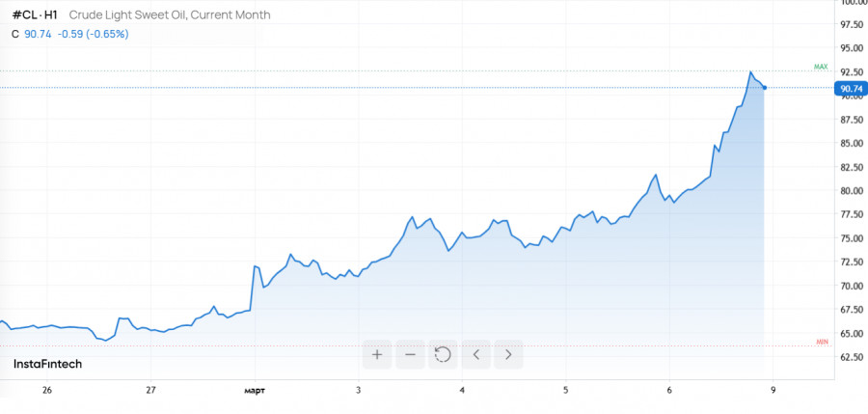Image resolution: width=868 pixels, height=414 pixels.
Task: Zoom out with the minus button
Action: coord(410,354)
